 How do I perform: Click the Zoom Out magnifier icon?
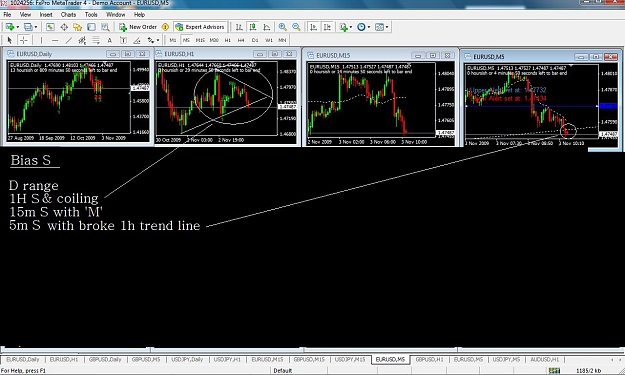pyautogui.click(x=296, y=27)
